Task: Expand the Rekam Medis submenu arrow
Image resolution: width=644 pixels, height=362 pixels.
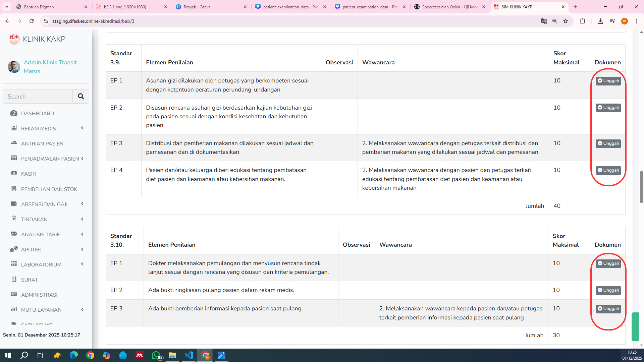Action: click(x=82, y=128)
